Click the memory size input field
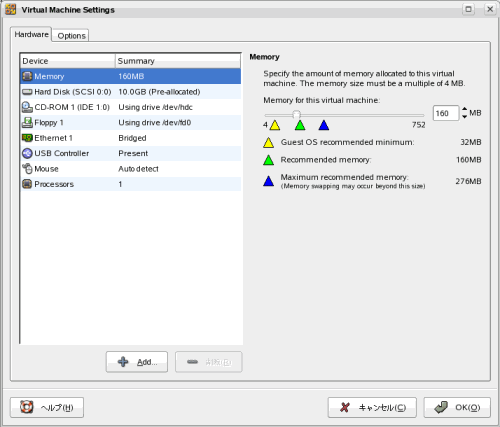 446,113
